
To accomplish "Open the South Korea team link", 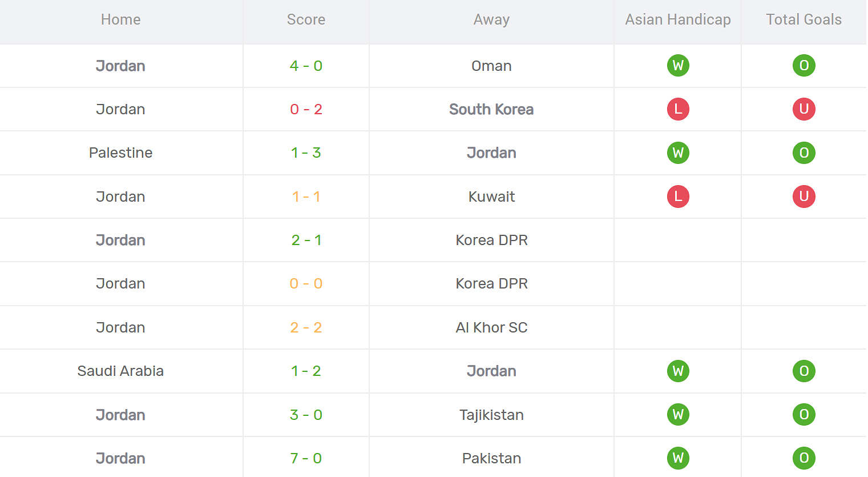I will [x=491, y=109].
